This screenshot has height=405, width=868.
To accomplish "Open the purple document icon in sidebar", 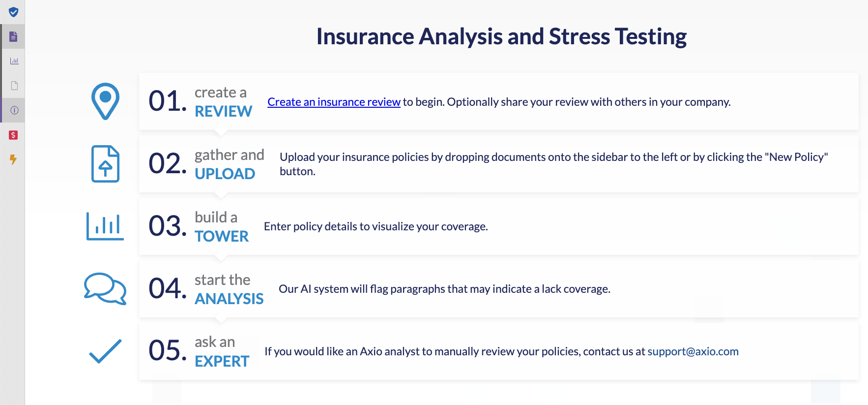I will click(x=13, y=36).
